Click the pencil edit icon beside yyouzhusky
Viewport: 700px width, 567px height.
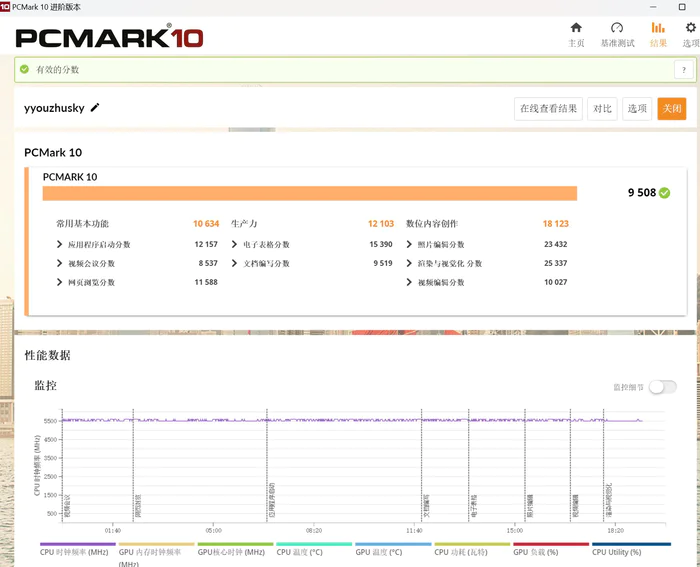[x=95, y=108]
